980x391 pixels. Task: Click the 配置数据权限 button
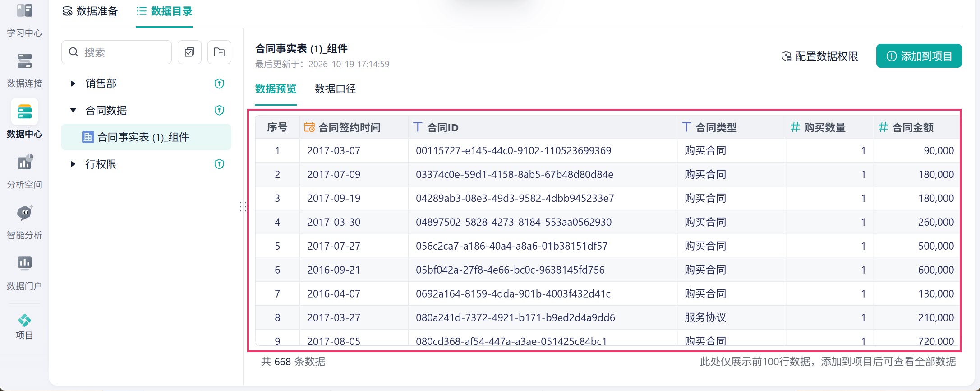coord(819,56)
